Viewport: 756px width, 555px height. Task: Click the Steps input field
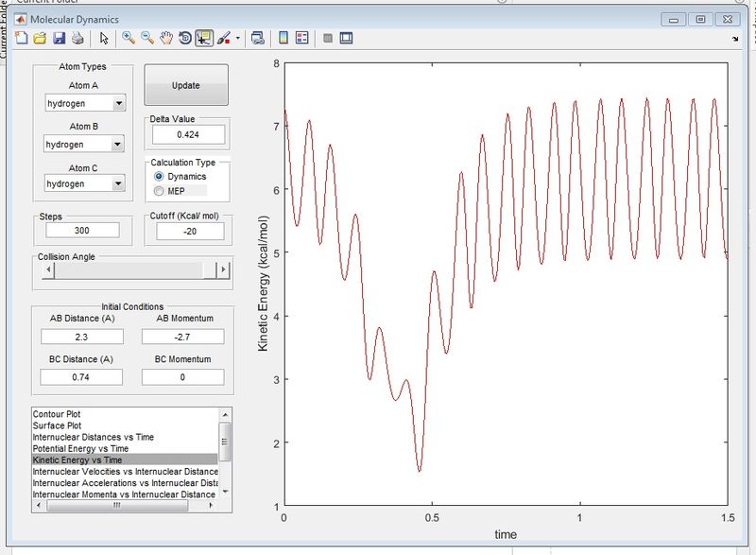click(x=82, y=231)
